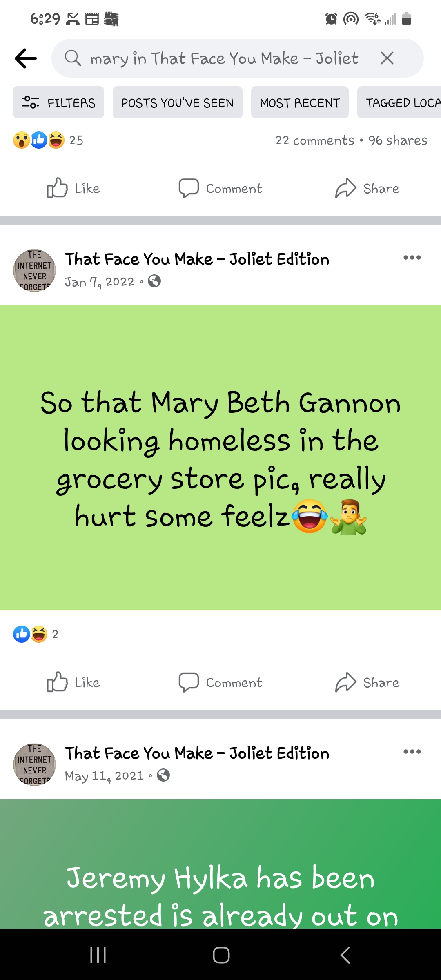The image size is (441, 980).
Task: Tap the back arrow beside search
Action: (x=26, y=58)
